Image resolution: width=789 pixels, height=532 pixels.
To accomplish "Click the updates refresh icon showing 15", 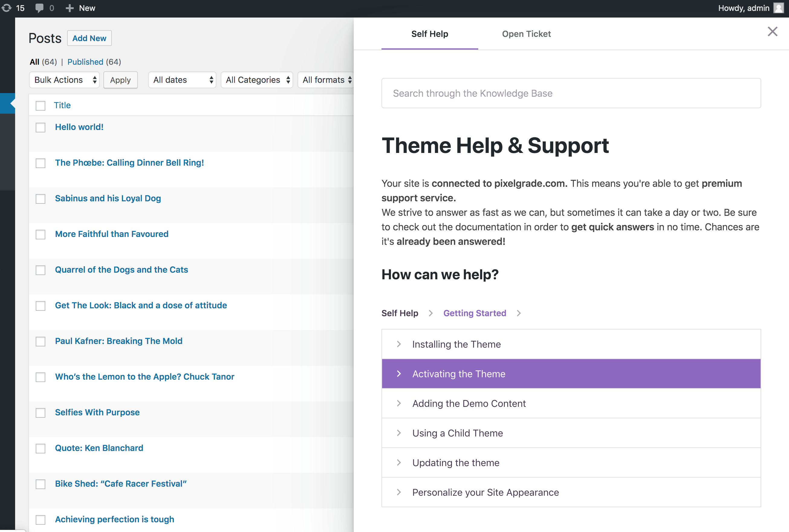I will (x=7, y=8).
